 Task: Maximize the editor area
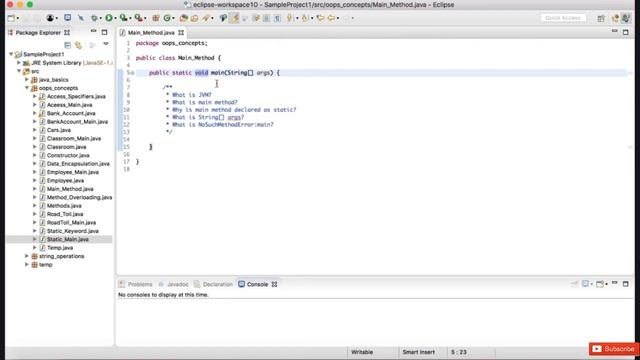[x=626, y=32]
